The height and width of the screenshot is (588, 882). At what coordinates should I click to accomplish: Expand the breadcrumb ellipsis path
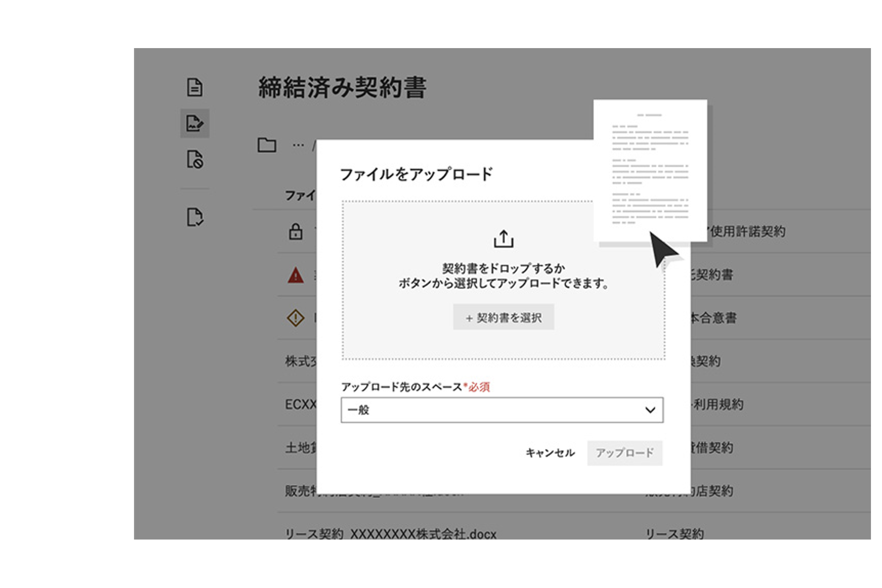pos(298,145)
